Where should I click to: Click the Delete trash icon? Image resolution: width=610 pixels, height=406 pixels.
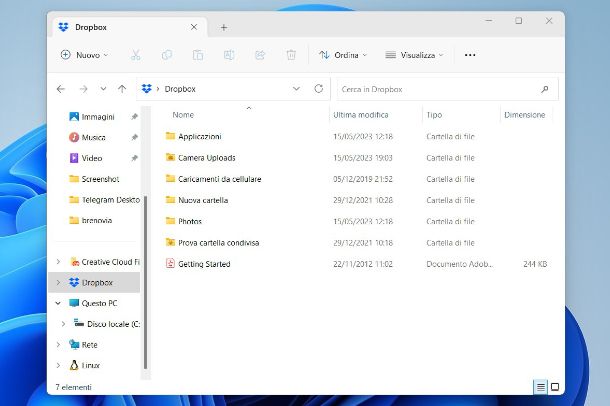pyautogui.click(x=291, y=55)
